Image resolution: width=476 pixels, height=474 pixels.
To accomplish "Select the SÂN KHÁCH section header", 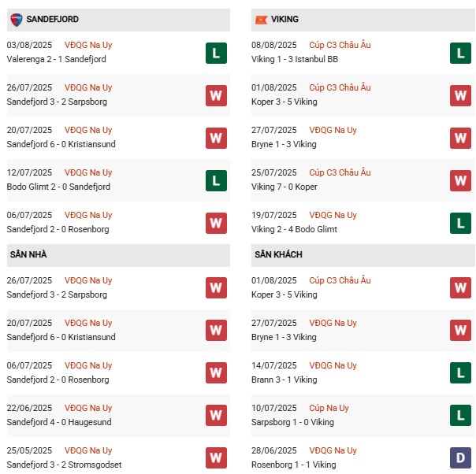I will (x=278, y=254).
